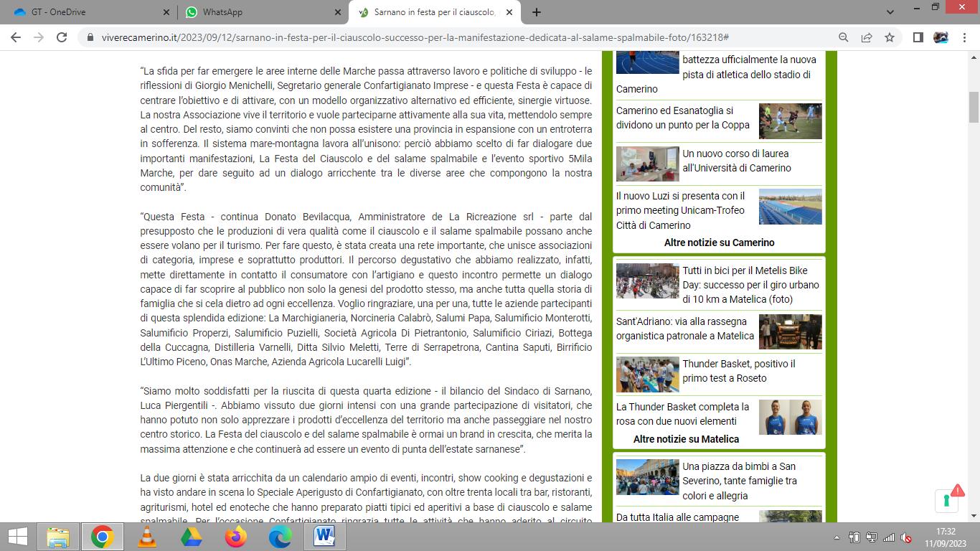Go back to the previous page
Screen dimensions: 980x551
[x=17, y=37]
